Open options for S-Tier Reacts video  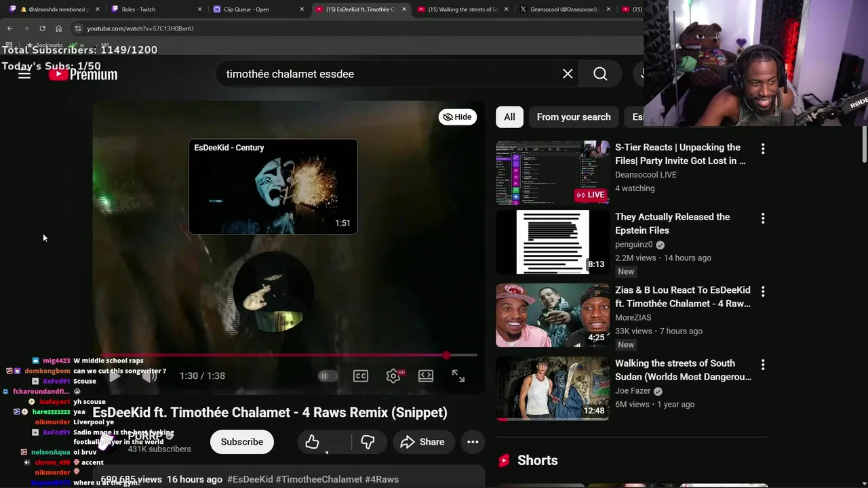763,148
